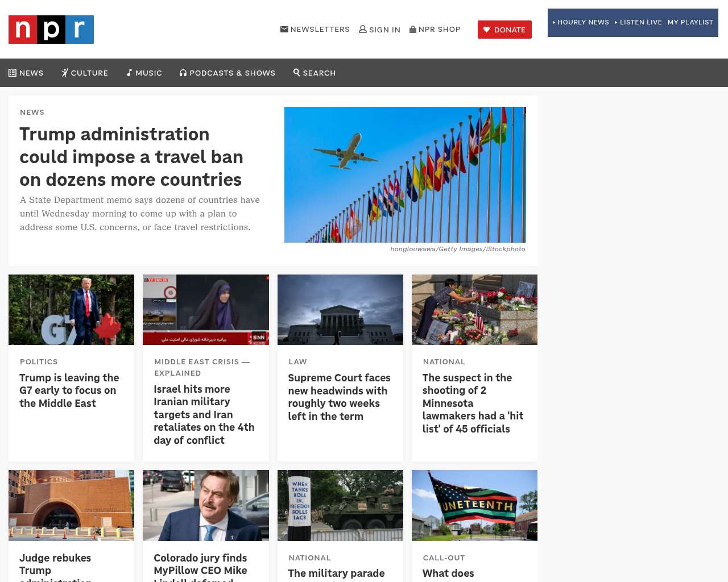Open the flower memorial photo

(x=474, y=310)
